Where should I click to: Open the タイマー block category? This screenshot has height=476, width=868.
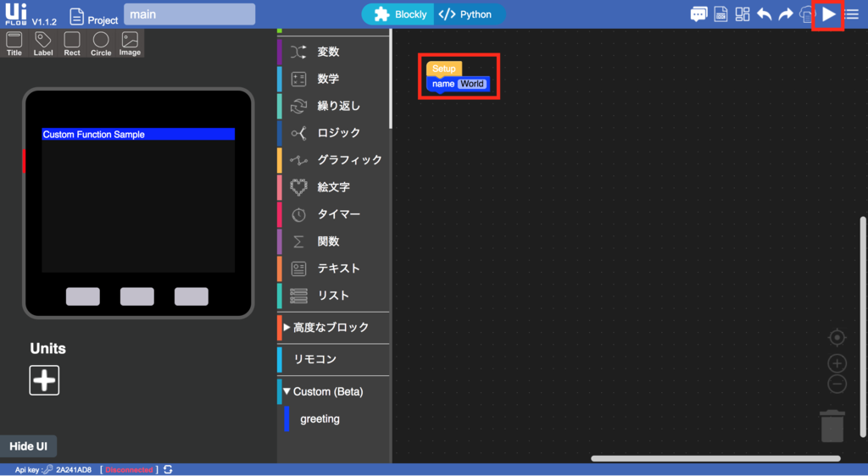(x=334, y=214)
